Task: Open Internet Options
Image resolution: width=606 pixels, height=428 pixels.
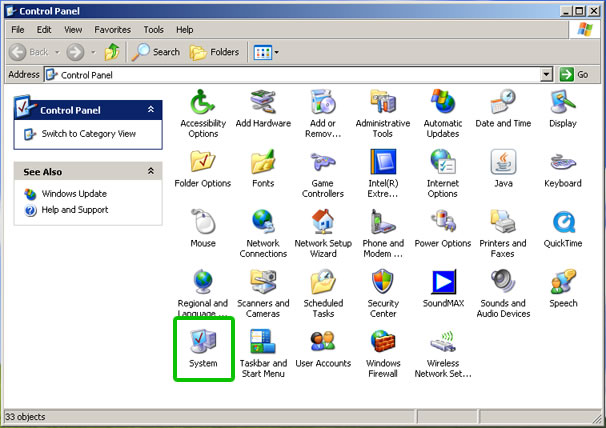Action: point(443,174)
